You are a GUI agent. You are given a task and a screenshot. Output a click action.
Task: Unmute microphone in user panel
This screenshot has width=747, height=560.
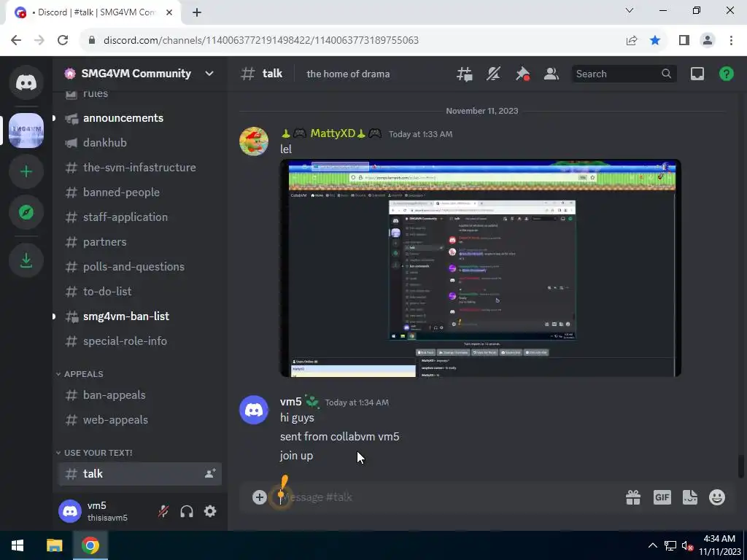(x=163, y=511)
